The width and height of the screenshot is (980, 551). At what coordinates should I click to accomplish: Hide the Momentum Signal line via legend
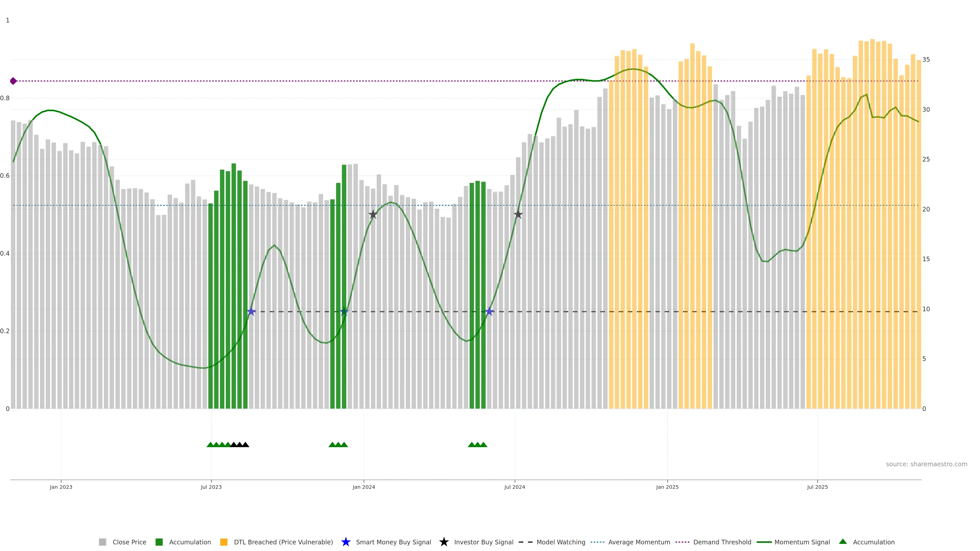pyautogui.click(x=802, y=542)
